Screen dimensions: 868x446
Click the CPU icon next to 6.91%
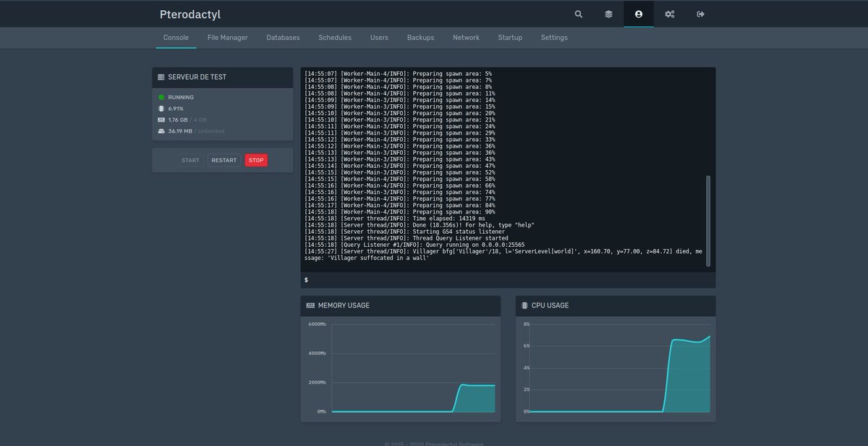[x=160, y=108]
